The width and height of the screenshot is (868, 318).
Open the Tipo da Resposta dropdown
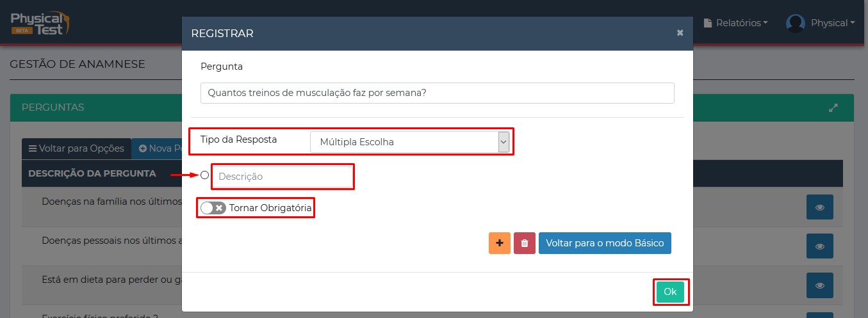tap(409, 142)
